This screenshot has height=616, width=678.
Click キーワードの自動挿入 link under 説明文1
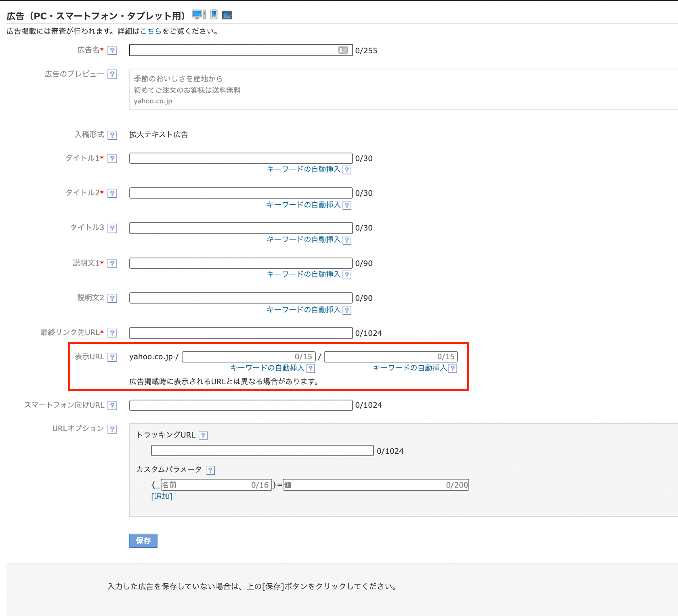click(x=304, y=274)
